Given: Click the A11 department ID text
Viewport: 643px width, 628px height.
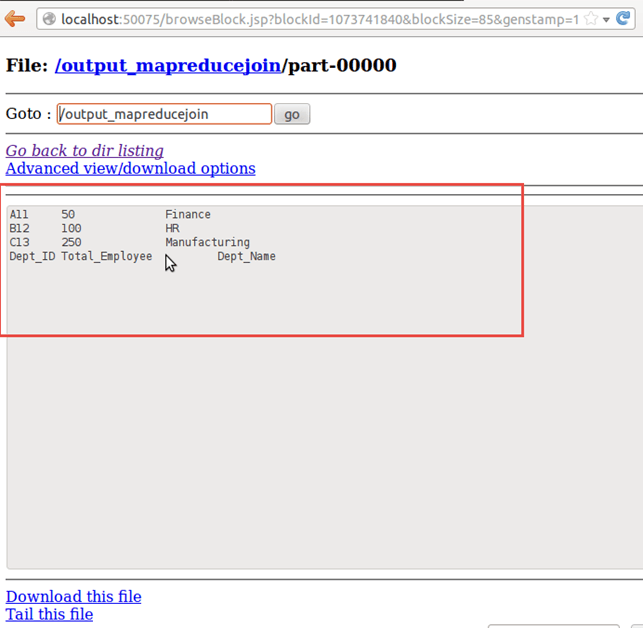Looking at the screenshot, I should click(x=19, y=214).
